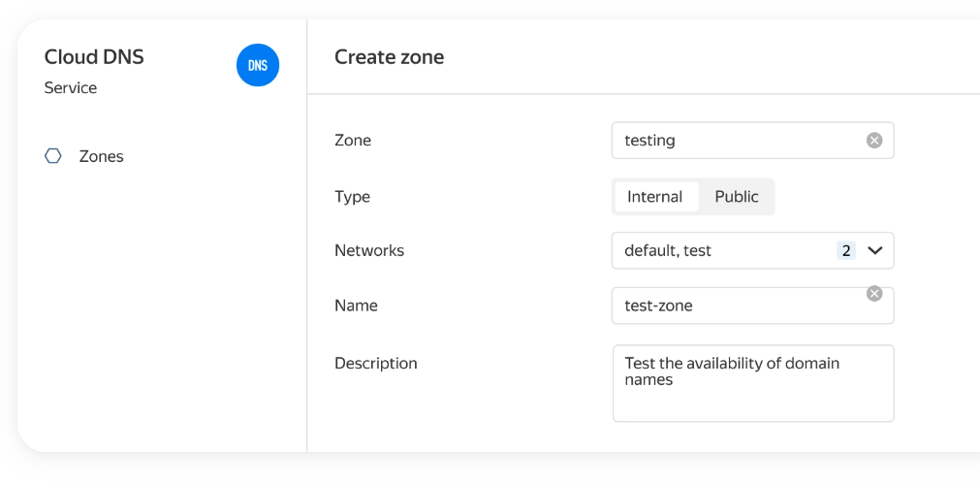Click the hexagon Zones icon
The height and width of the screenshot is (484, 980).
click(53, 156)
